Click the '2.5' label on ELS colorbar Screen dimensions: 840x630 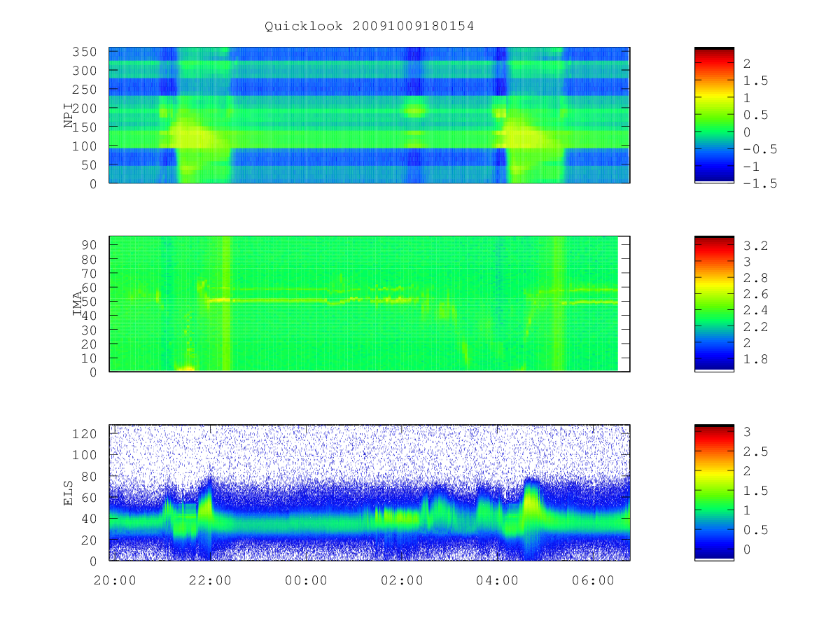tap(755, 451)
